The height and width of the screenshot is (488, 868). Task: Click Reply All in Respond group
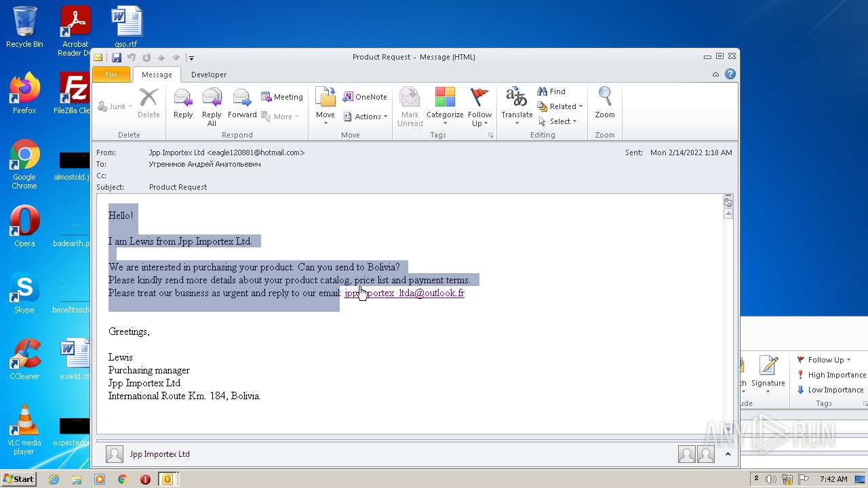(x=212, y=107)
